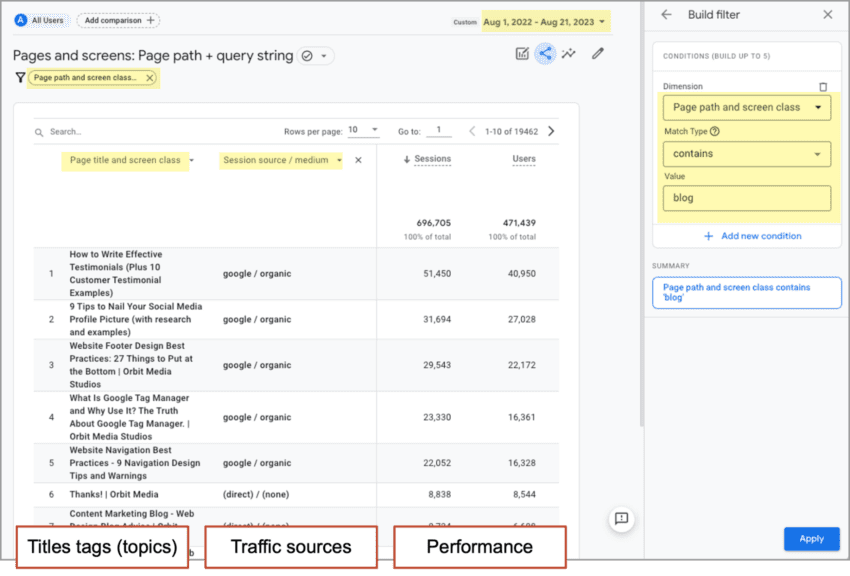
Task: Click the Apply button
Action: point(811,538)
